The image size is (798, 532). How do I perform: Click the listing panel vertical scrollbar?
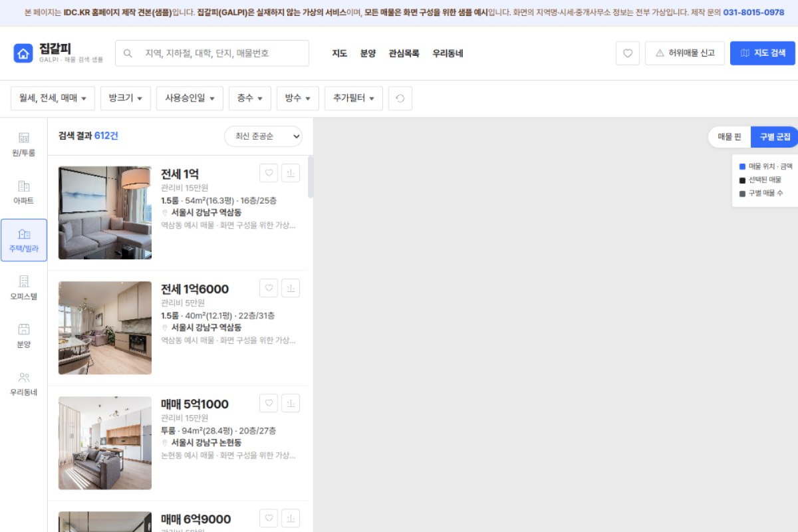pos(311,177)
